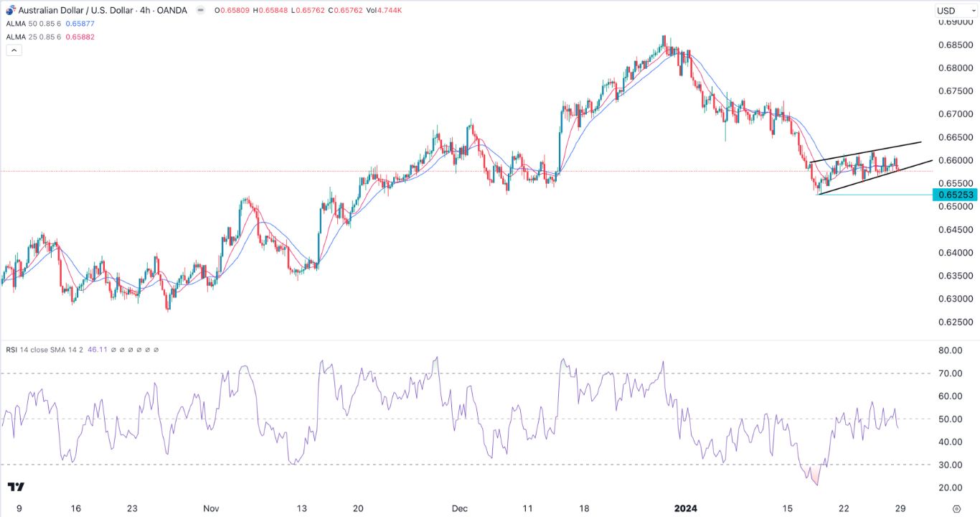Screen dimensions: 980x517
Task: Open the USD currency unit dropdown
Action: (x=957, y=10)
